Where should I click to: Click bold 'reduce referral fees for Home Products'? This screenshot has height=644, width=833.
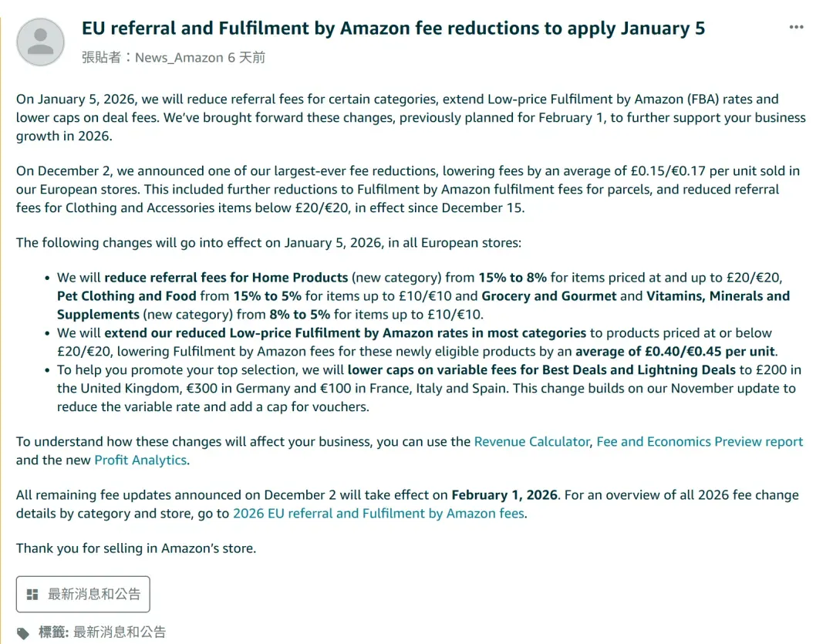pos(226,278)
